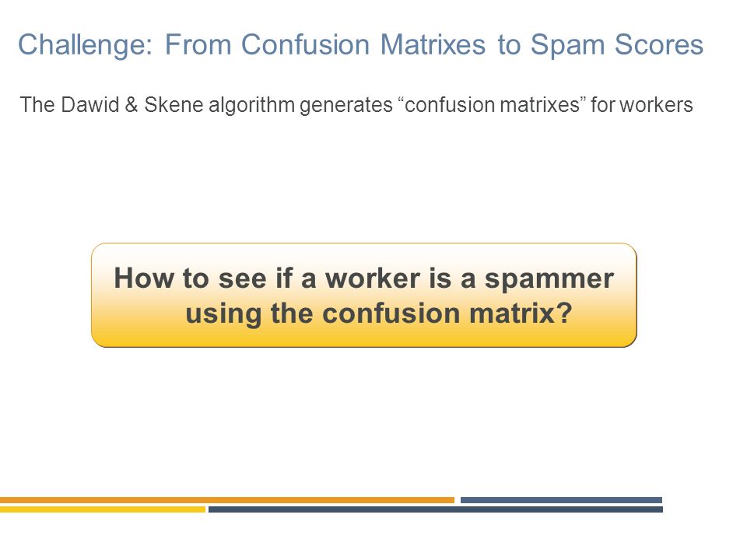Select the yellow gradient callout box
The height and width of the screenshot is (560, 747).
(x=364, y=295)
